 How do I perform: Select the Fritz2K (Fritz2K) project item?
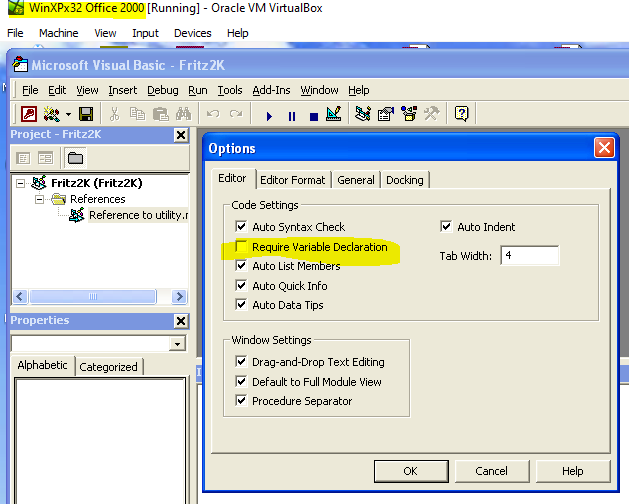point(97,183)
